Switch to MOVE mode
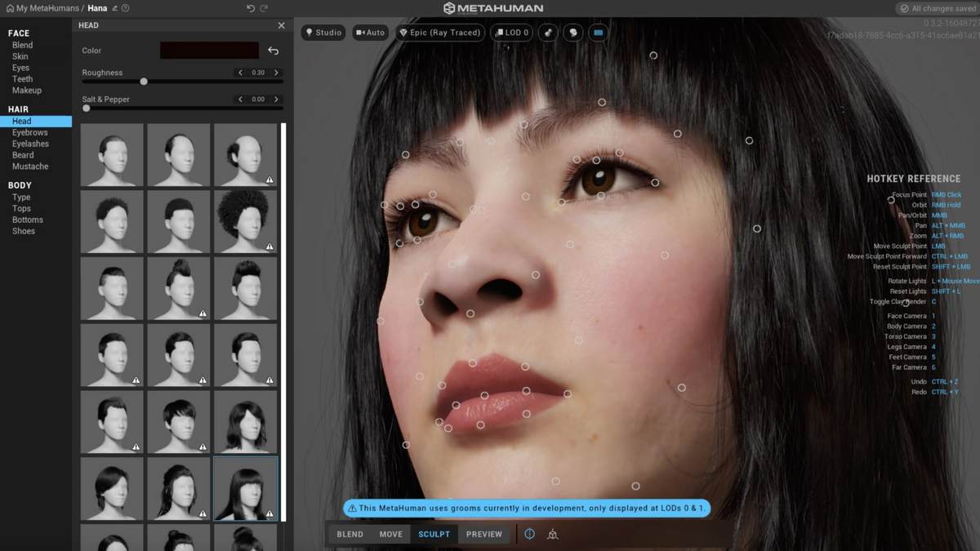 click(x=390, y=534)
